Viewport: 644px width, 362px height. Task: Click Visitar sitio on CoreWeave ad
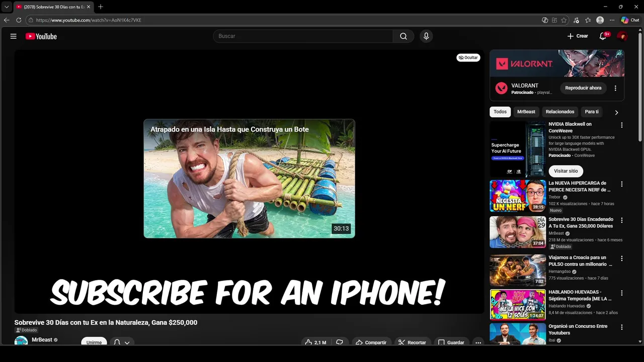(x=566, y=171)
